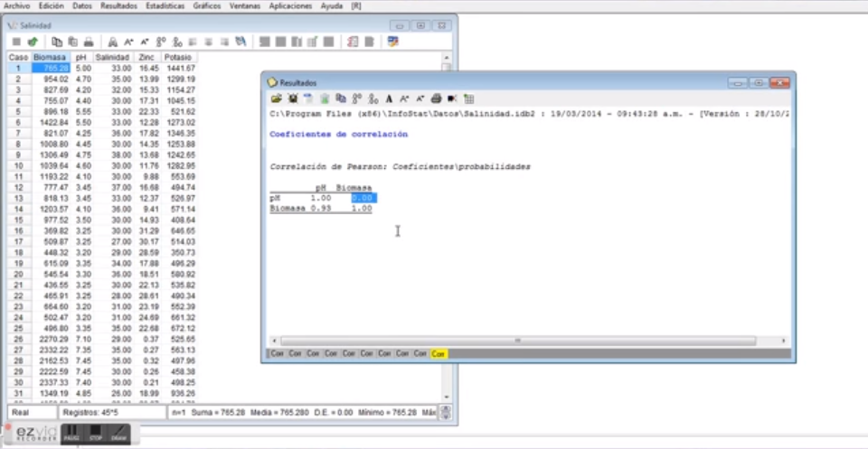Select the yellow highlighted Con results tab
Screen dimensions: 868x449
pyautogui.click(x=439, y=353)
